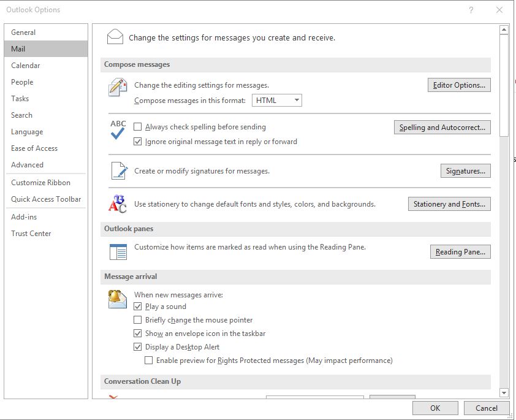Click the ABC spelling checkmark icon

coord(118,130)
